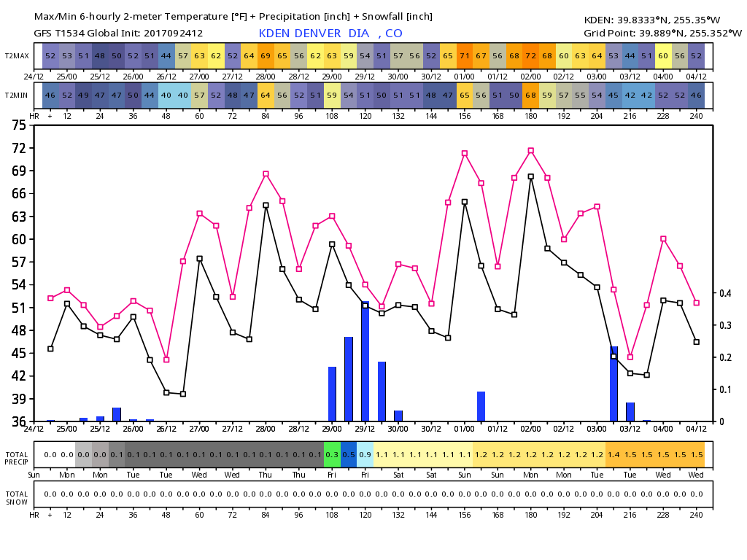Click the isolated precipitation bar between 01/00 and 01/12
This screenshot has height=560, width=747.
pyautogui.click(x=481, y=407)
